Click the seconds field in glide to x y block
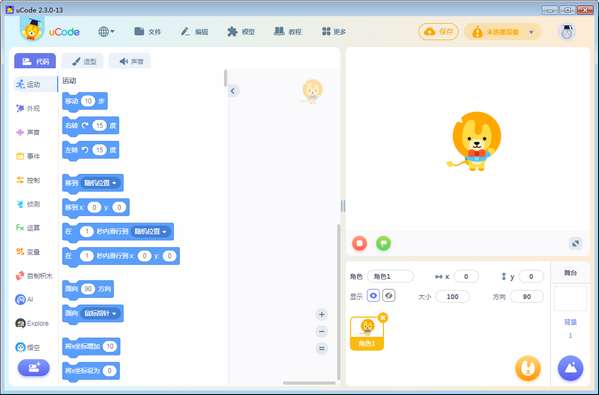Viewport: 599px width, 395px height. click(x=87, y=256)
